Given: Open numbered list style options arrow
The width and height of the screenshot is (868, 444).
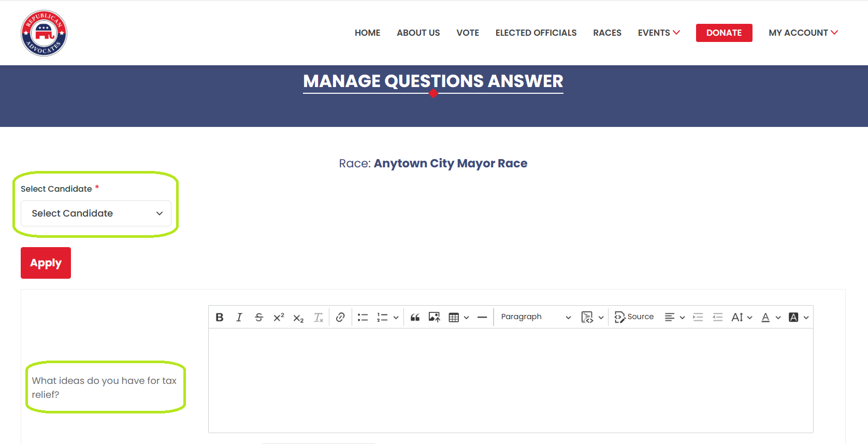Looking at the screenshot, I should point(396,317).
